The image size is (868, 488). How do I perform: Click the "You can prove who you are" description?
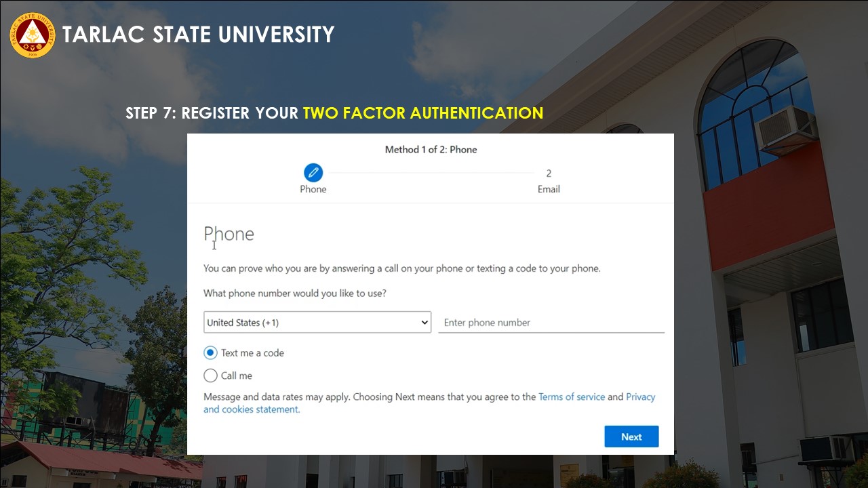[401, 268]
